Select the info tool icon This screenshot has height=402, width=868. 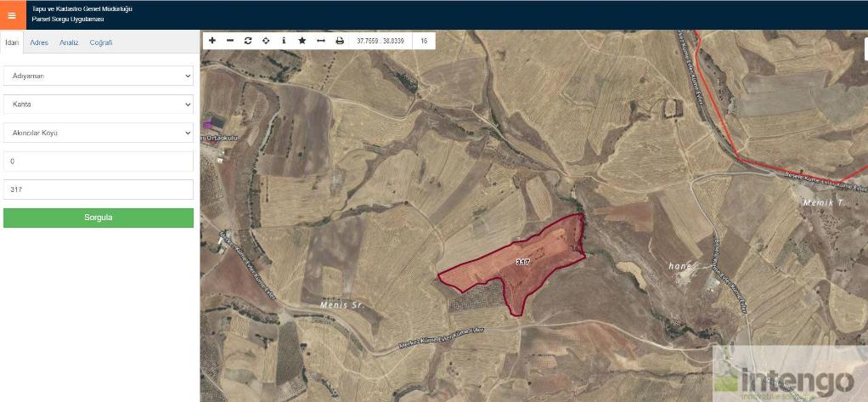[x=284, y=41]
